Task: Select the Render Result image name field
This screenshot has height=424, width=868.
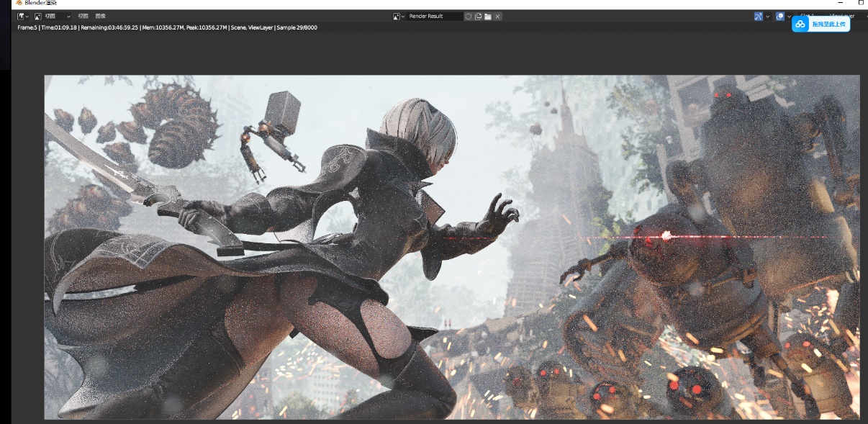Action: (x=435, y=16)
